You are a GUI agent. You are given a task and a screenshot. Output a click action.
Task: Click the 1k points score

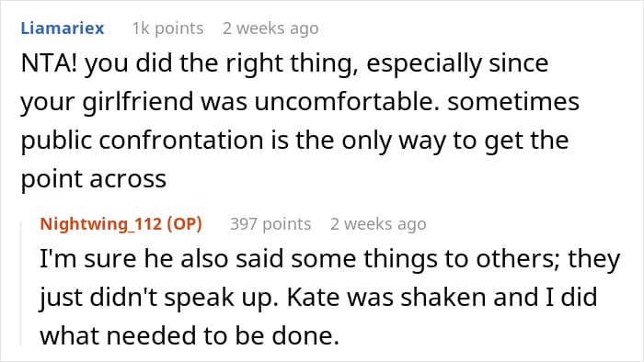(167, 28)
